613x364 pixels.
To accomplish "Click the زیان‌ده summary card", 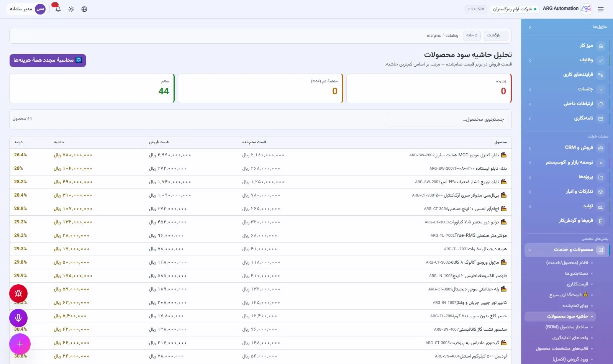I will coord(429,89).
